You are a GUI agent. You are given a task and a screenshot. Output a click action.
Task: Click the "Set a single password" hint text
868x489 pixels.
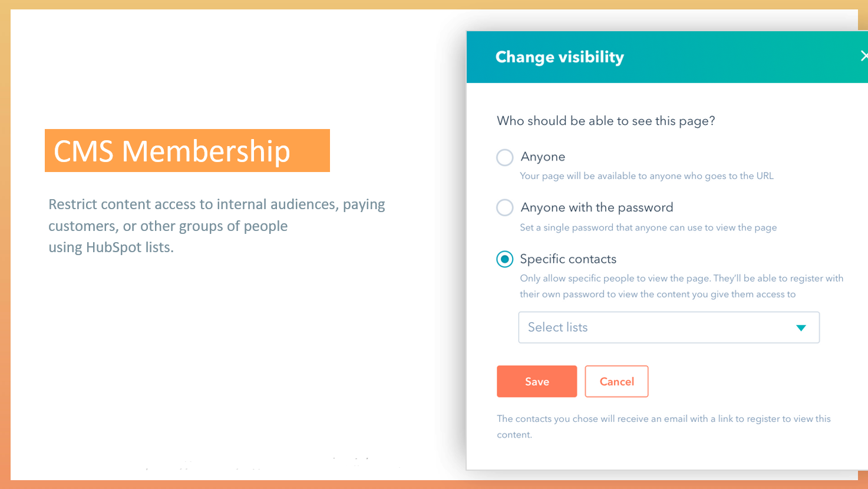tap(648, 227)
